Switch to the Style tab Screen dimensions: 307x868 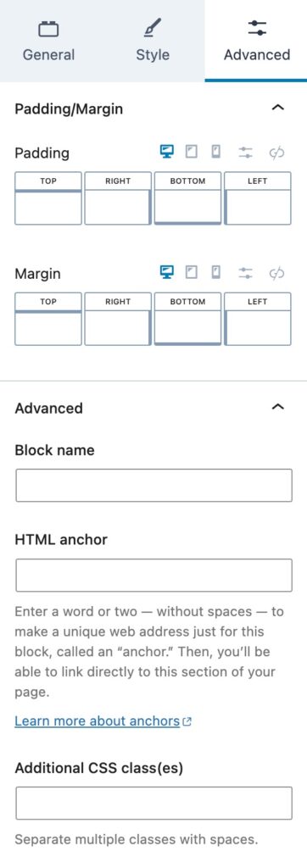pyautogui.click(x=153, y=41)
